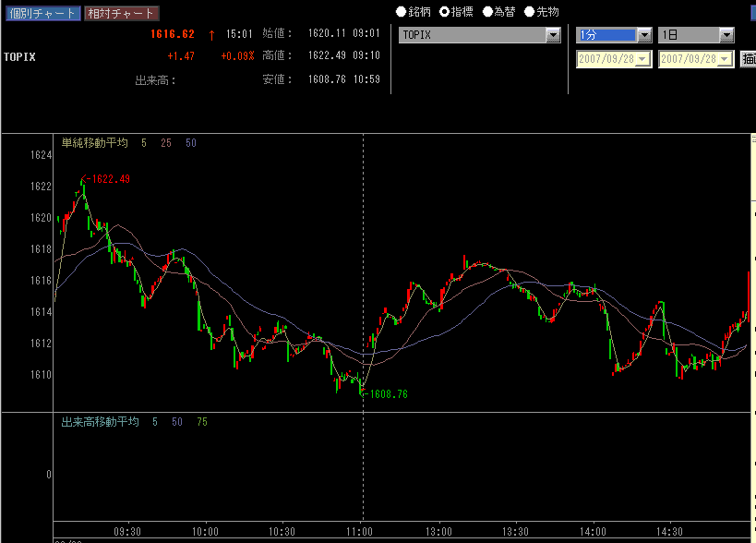
Task: Click the 1622.49 high marker on chart
Action: point(108,179)
